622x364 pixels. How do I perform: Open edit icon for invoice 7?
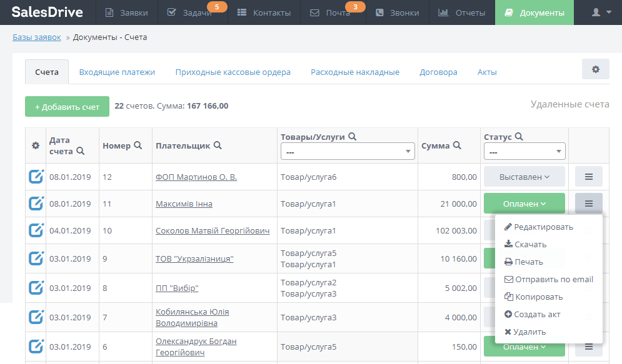pyautogui.click(x=36, y=317)
